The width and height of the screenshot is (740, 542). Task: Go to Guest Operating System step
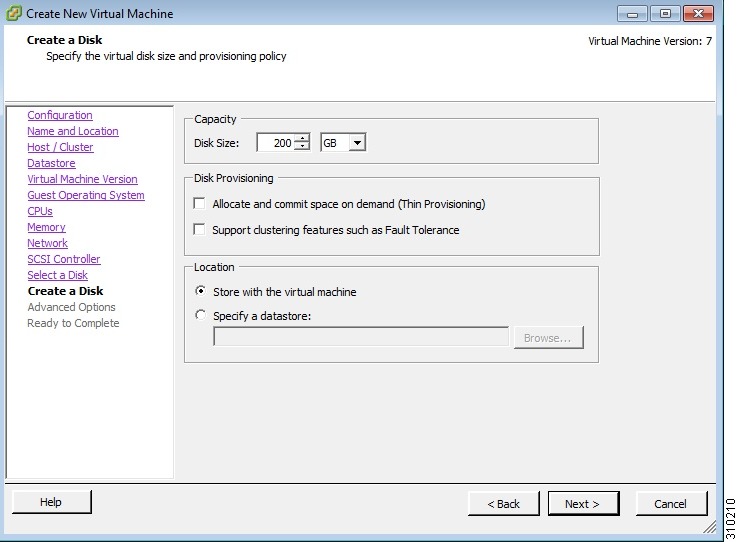pos(86,195)
